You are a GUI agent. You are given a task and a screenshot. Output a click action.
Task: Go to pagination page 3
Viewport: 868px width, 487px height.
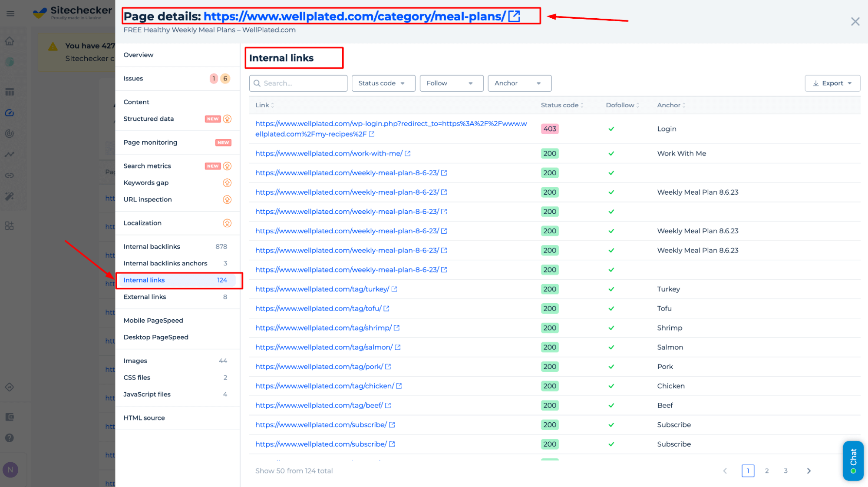click(x=785, y=471)
